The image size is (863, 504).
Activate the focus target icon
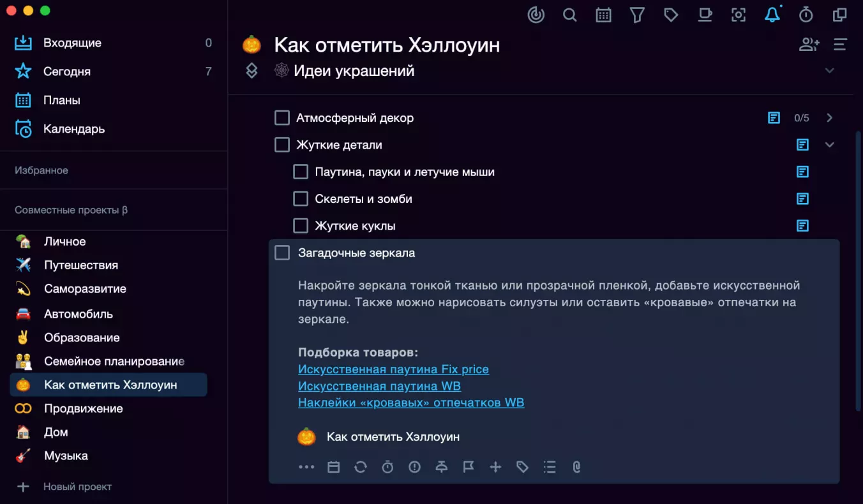tap(739, 15)
